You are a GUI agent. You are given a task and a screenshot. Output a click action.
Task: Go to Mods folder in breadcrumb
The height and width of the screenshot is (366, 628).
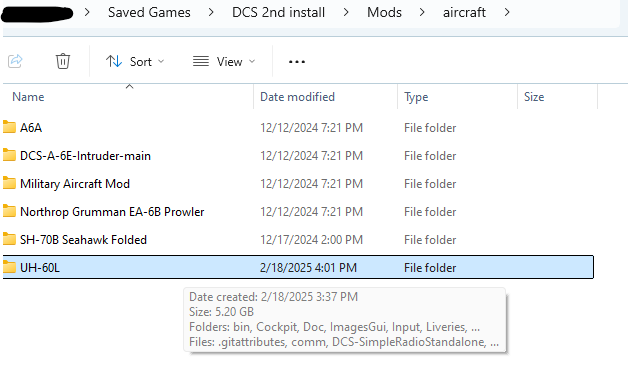coord(384,12)
